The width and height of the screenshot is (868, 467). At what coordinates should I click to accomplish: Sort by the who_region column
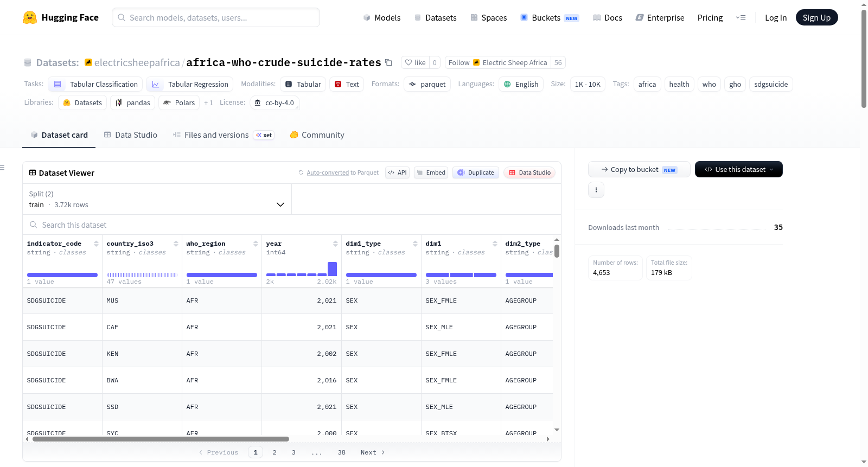click(x=256, y=244)
